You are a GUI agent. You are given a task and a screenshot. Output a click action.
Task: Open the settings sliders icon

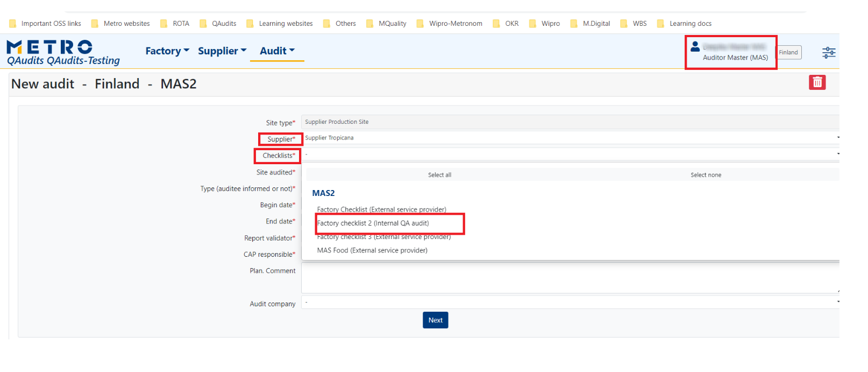(x=829, y=52)
